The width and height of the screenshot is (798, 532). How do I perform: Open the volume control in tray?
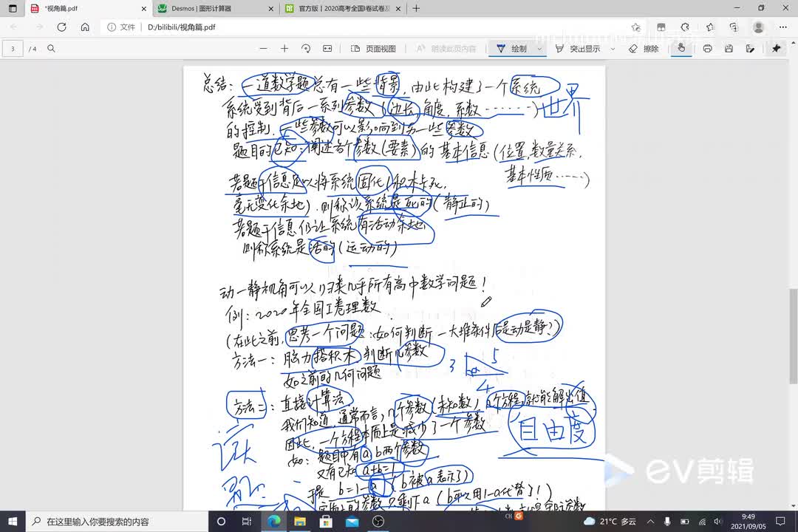tap(717, 522)
